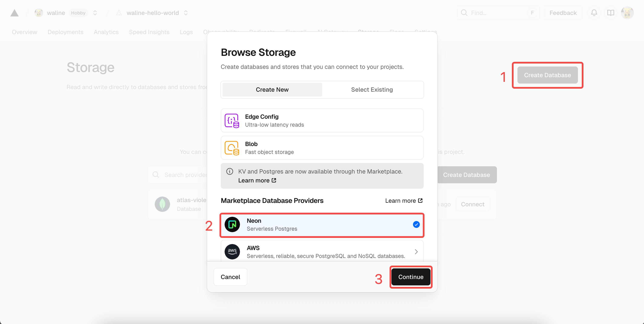
Task: Open Marketplace Database Providers Learn more link
Action: pos(403,201)
